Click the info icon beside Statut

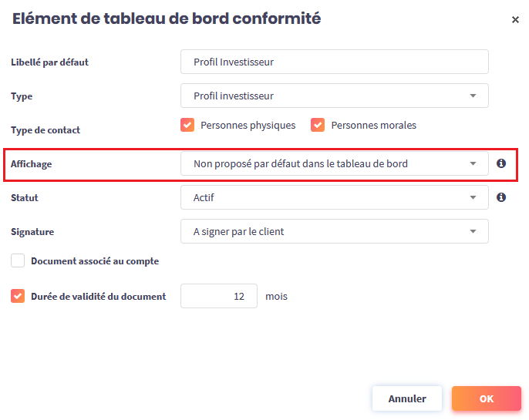click(x=501, y=197)
